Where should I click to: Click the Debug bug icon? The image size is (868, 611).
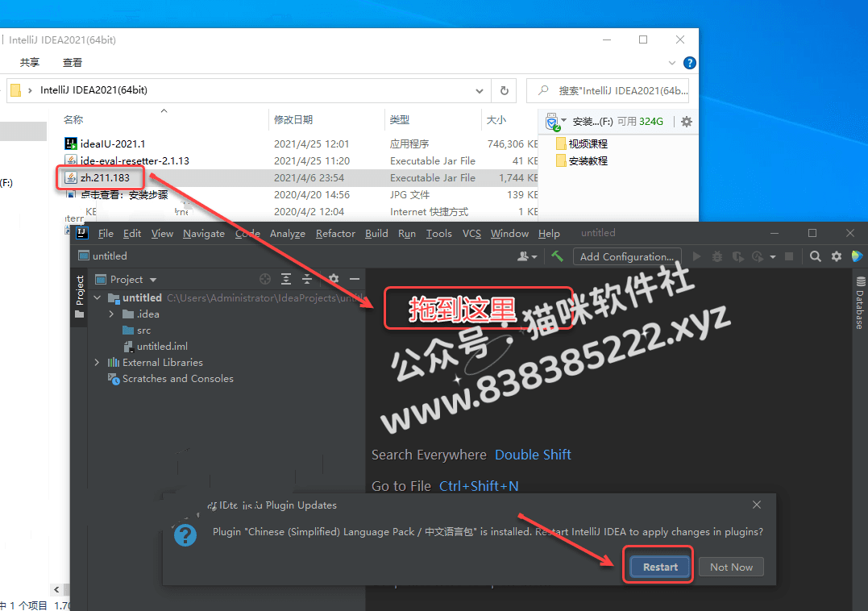pos(716,256)
